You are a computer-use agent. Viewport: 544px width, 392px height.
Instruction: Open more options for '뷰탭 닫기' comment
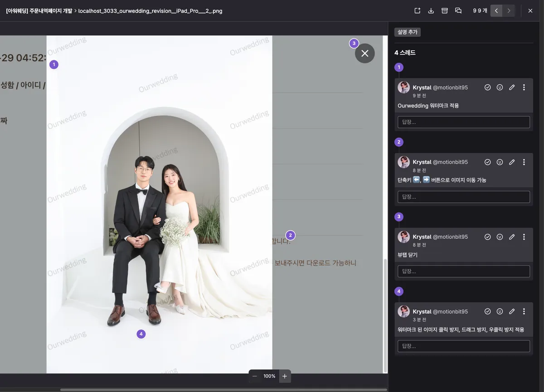(x=524, y=237)
